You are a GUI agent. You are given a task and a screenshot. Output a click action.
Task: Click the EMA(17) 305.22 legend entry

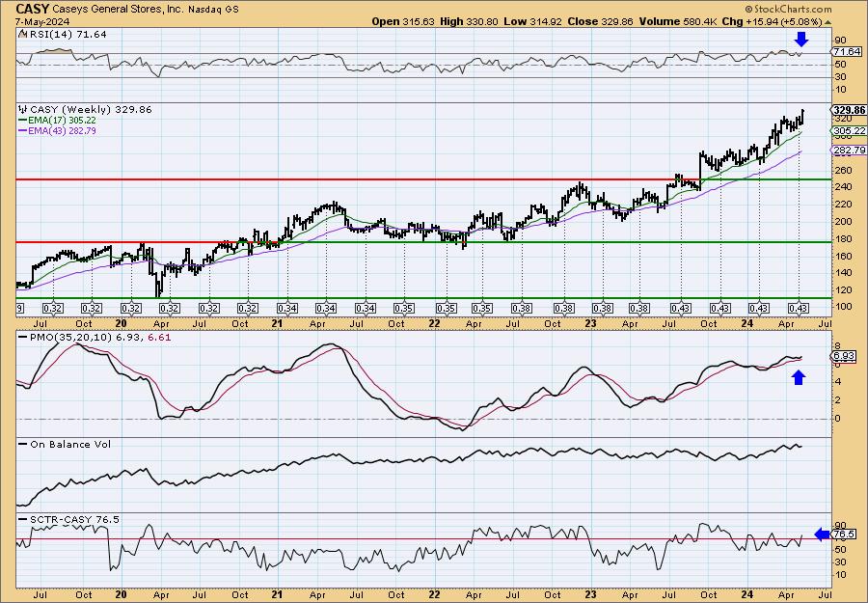coord(63,121)
